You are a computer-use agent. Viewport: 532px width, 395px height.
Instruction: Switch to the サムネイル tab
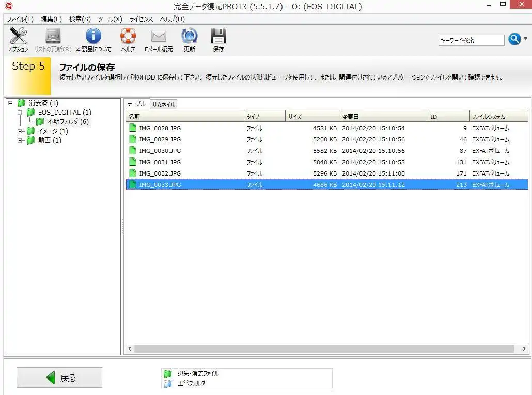(163, 105)
